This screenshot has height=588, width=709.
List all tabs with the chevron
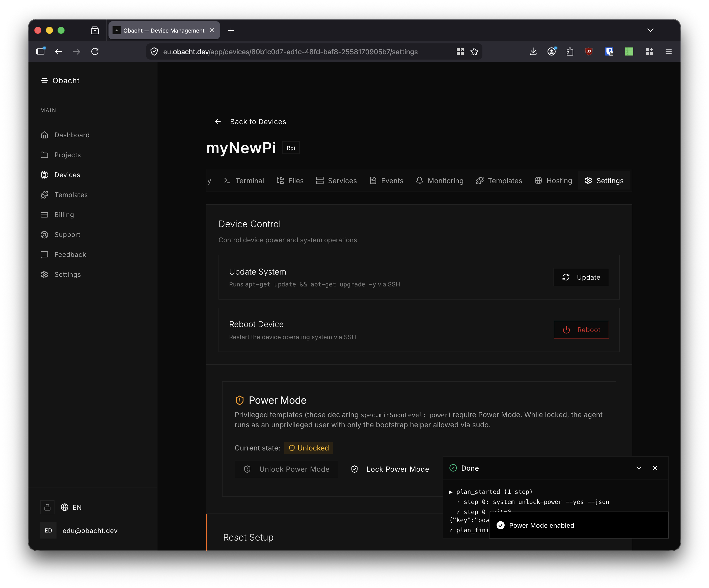tap(650, 30)
